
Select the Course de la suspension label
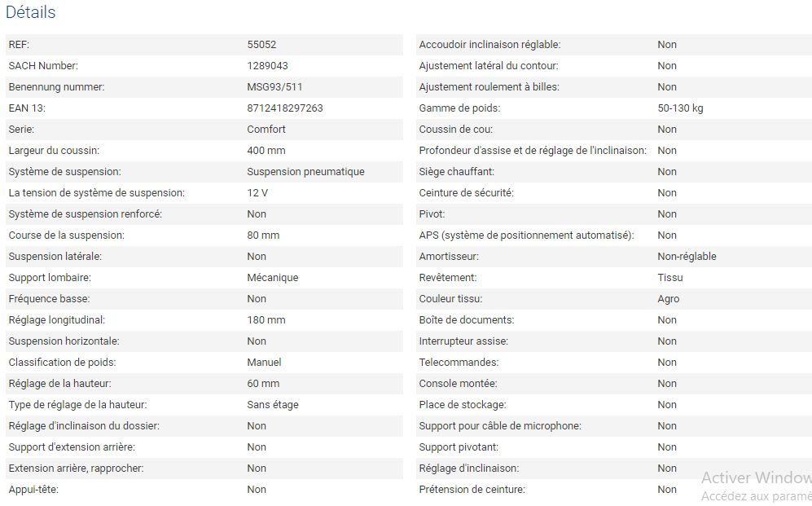tap(66, 235)
